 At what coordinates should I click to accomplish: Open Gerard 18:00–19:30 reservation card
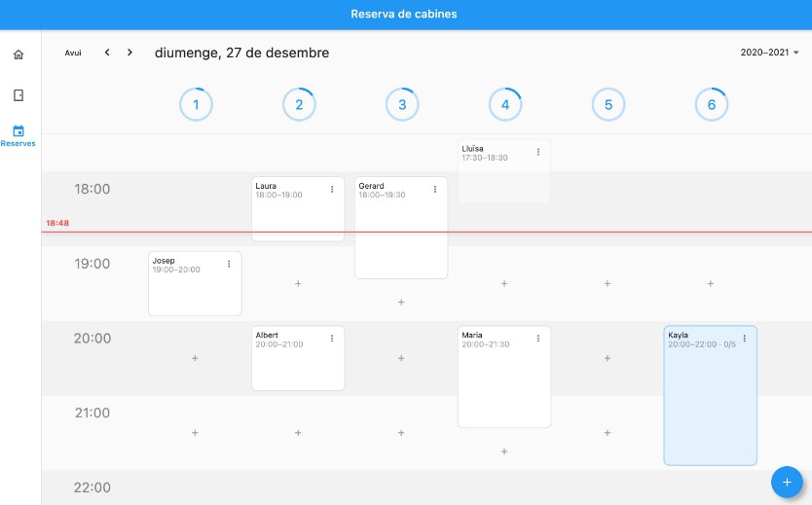click(401, 228)
